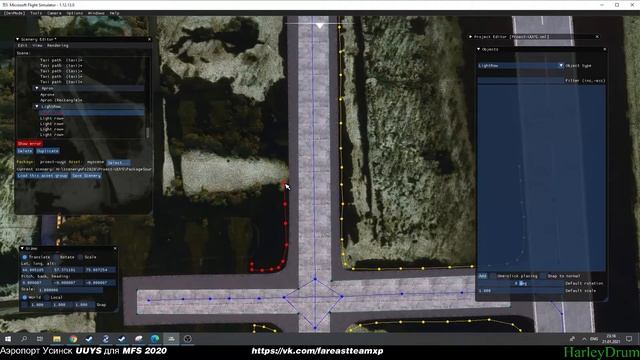Close the Scenery Editor window
Screen dimensions: 640x360
[x=149, y=39]
